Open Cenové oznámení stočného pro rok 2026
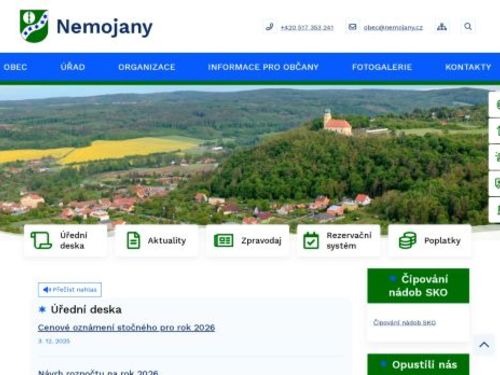Screen dimensions: 500x375 (126, 328)
